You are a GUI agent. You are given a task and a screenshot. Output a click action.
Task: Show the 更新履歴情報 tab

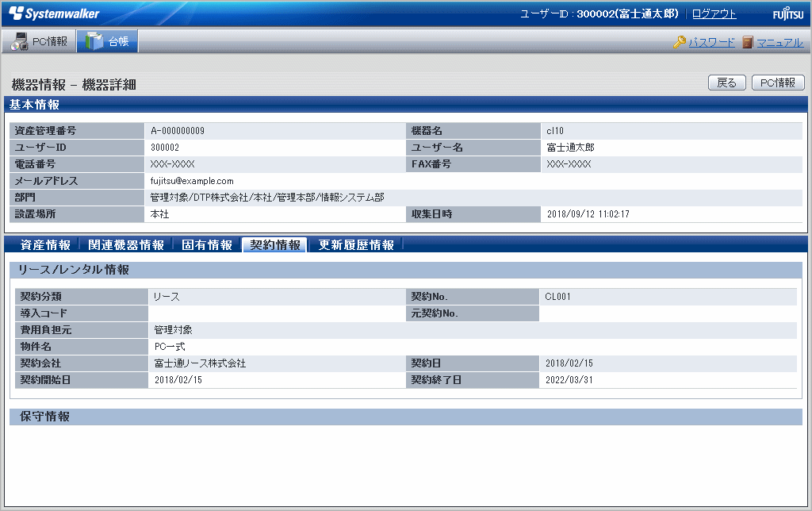(x=356, y=245)
